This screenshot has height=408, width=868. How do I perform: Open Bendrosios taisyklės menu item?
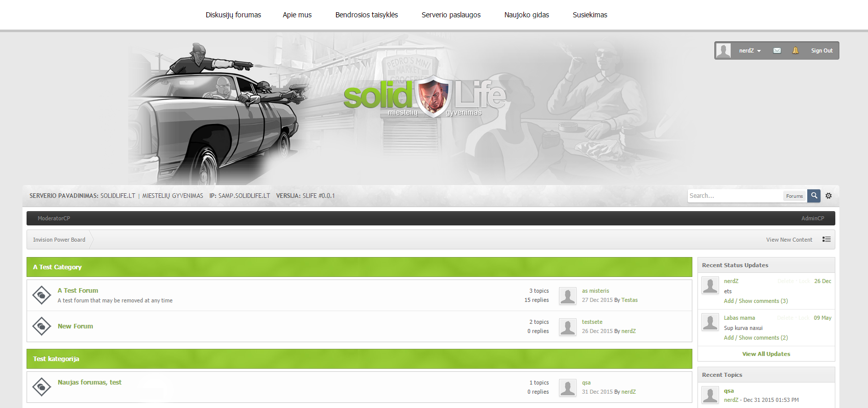(367, 15)
